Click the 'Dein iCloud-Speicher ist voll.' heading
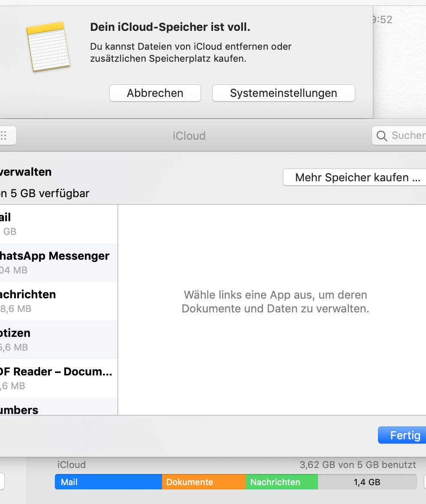The height and width of the screenshot is (504, 426). click(x=170, y=27)
